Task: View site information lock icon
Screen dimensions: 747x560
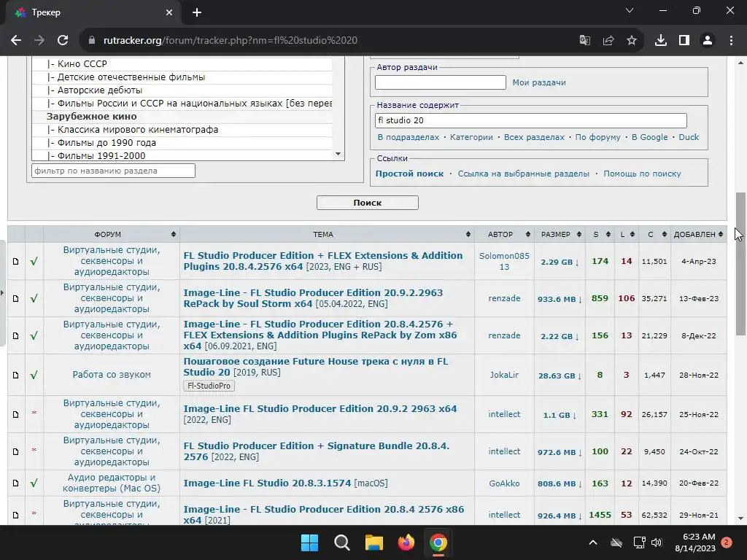Action: tap(91, 41)
